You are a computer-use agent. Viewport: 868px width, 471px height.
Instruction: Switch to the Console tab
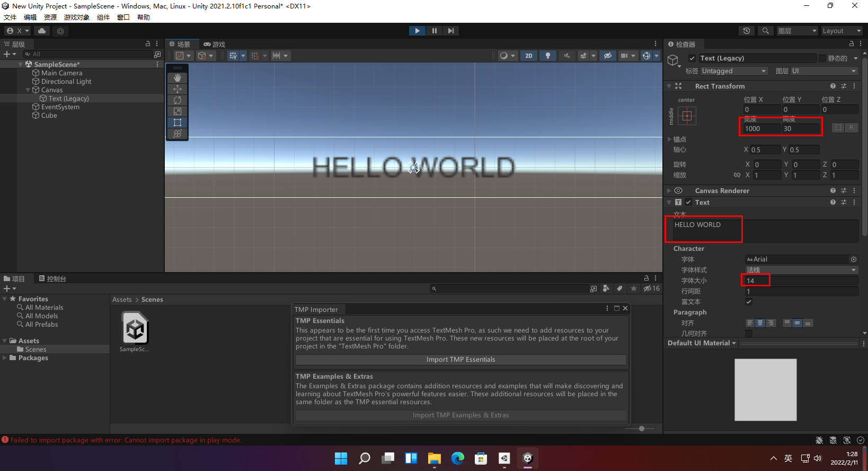click(52, 278)
